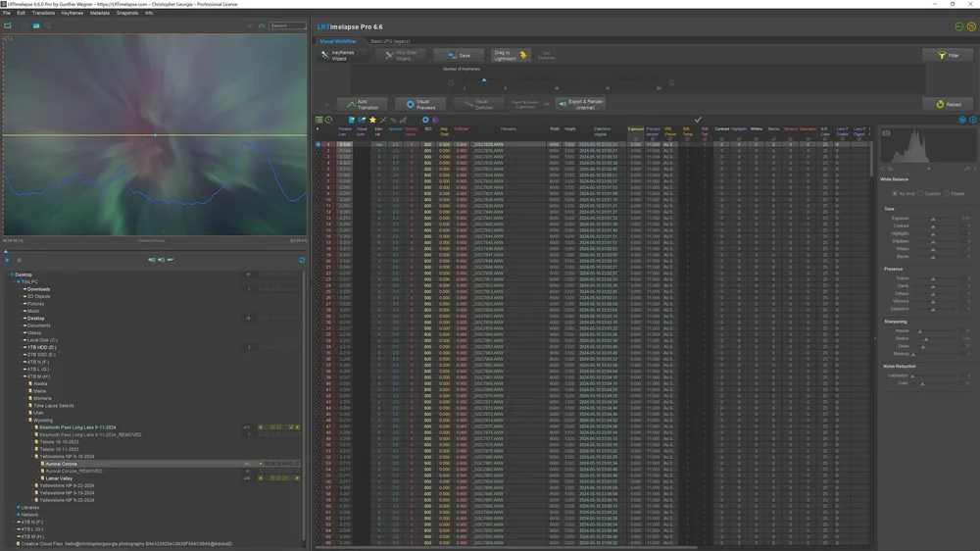Start Visual Previews
The height and width of the screenshot is (551, 980).
(420, 105)
